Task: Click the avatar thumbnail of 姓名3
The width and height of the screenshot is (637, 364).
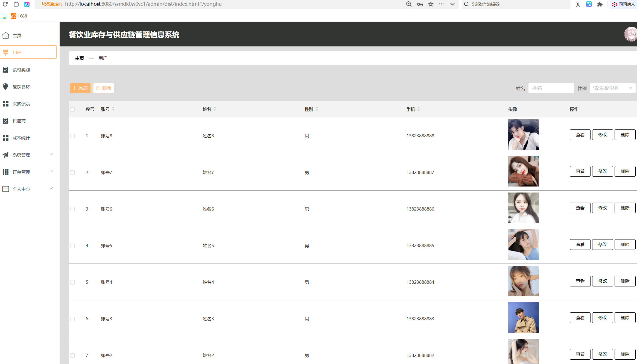Action: pos(524,318)
